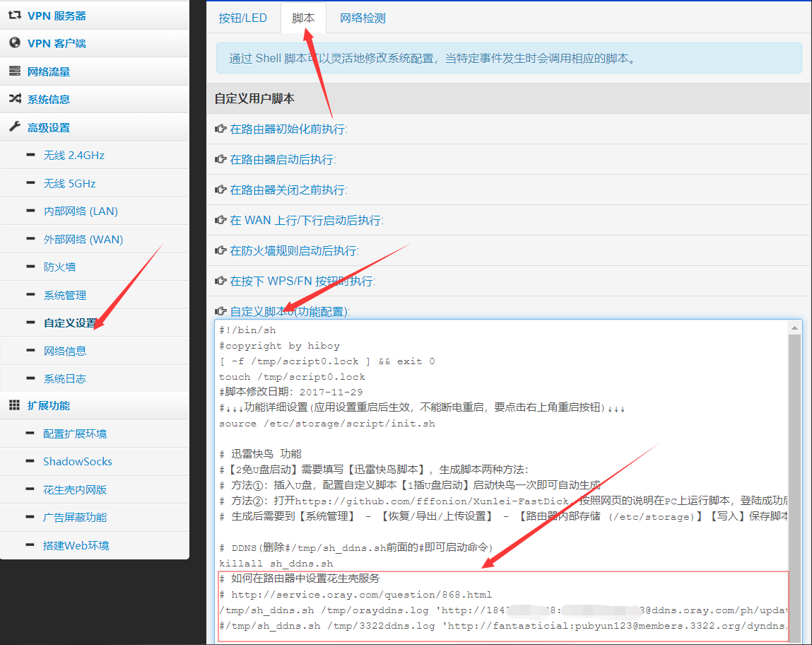Click the 'source /etc/storage/script/init.sh' line
Image resolution: width=812 pixels, height=645 pixels.
326,423
